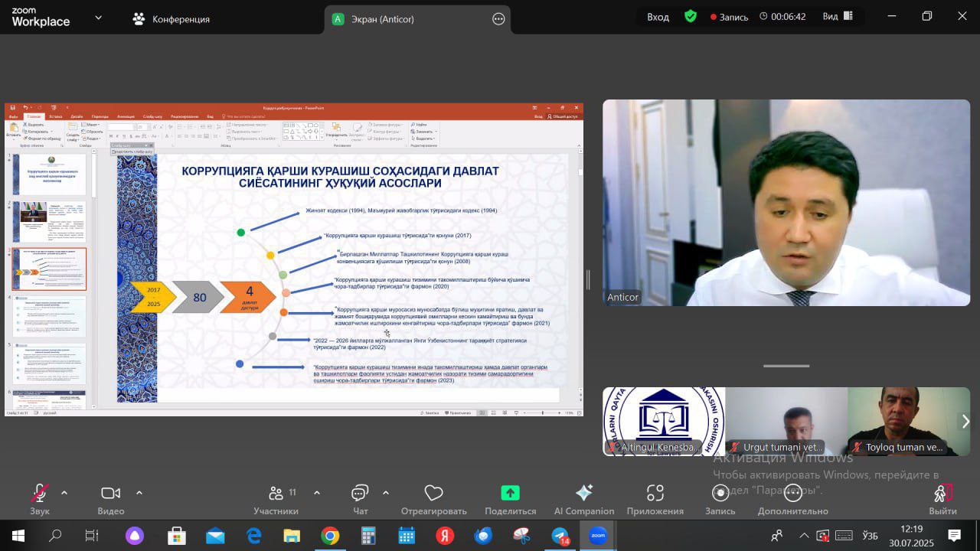This screenshot has width=980, height=551.
Task: Open Microsoft Edge from taskbar
Action: (253, 536)
